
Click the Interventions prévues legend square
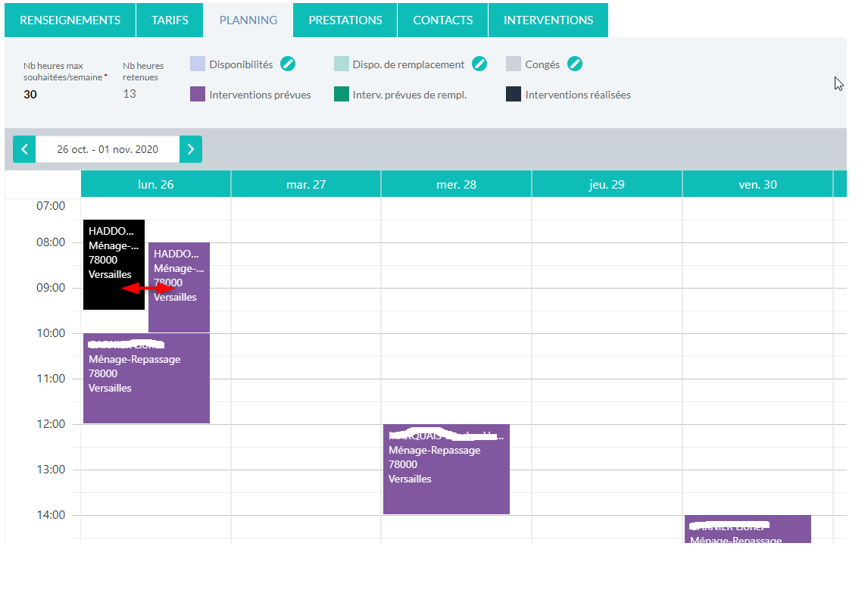click(197, 95)
